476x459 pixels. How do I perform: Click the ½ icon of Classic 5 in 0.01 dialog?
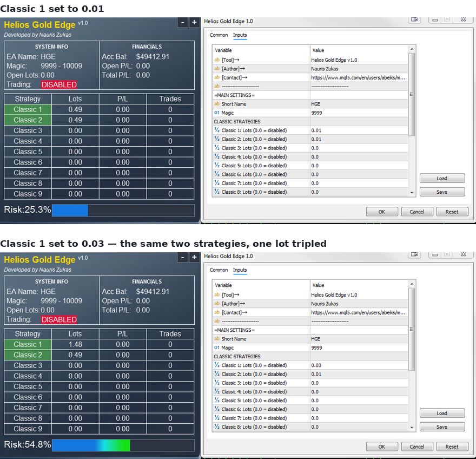(217, 165)
